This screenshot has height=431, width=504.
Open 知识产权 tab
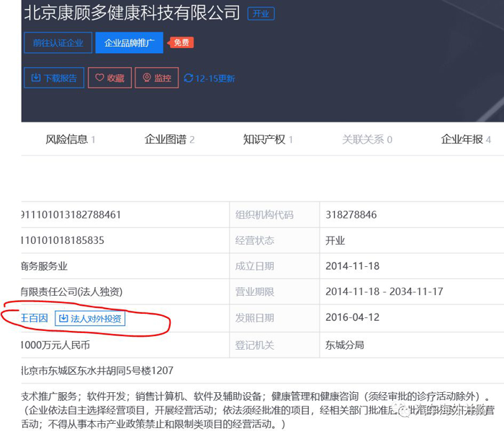(268, 140)
